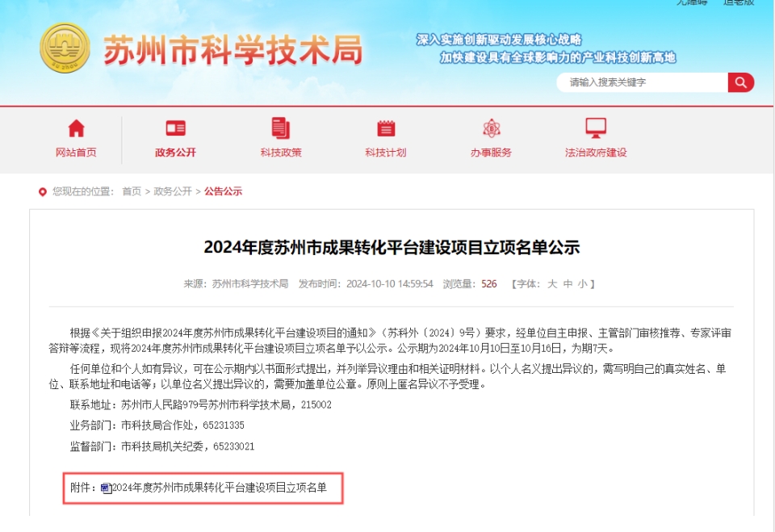Viewport: 775px width, 532px height.
Task: Click the Suzhou gold emblem logo
Action: [65, 48]
